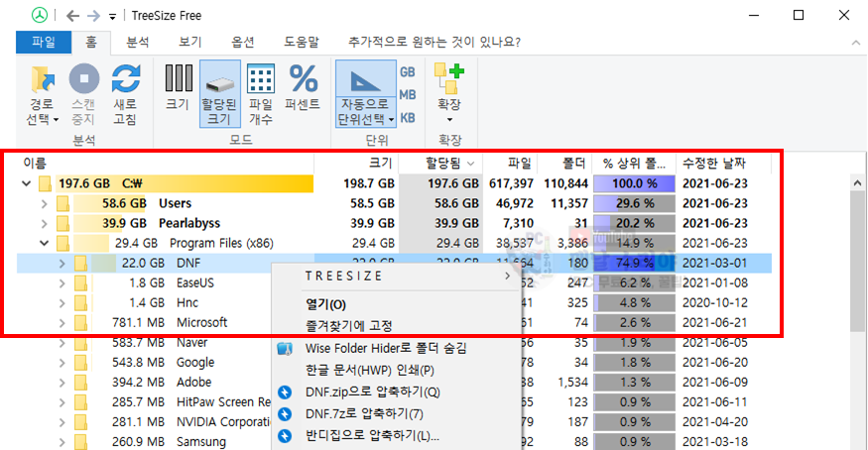
Task: Expand the DNF folder
Action: coord(62,264)
